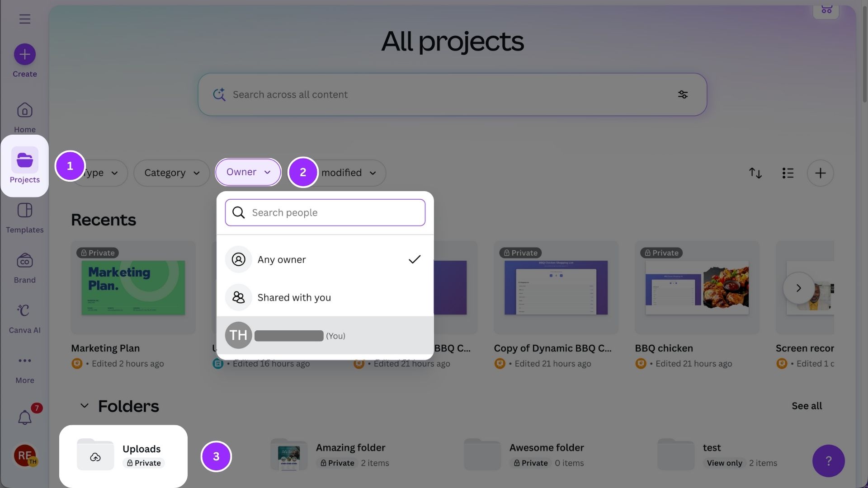This screenshot has height=488, width=868.
Task: Click See all folders link
Action: click(x=807, y=406)
